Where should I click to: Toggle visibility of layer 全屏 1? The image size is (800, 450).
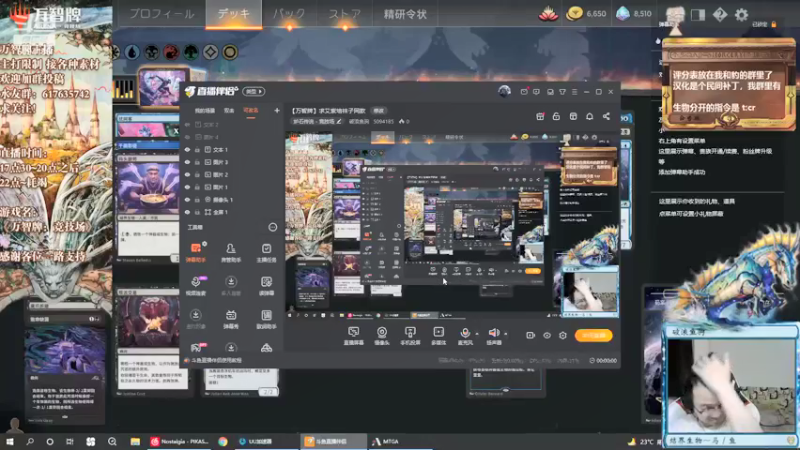coord(187,212)
